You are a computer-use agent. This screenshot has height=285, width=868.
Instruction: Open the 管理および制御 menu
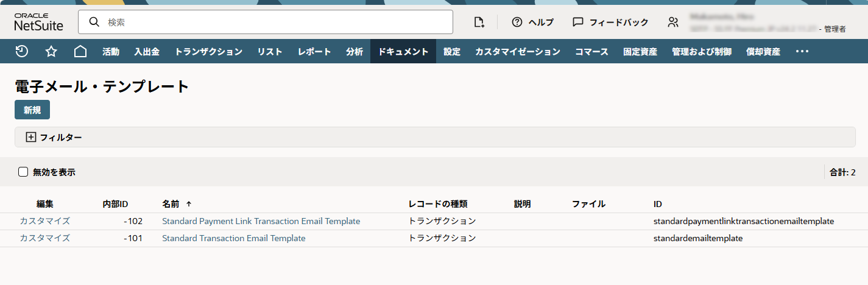702,52
